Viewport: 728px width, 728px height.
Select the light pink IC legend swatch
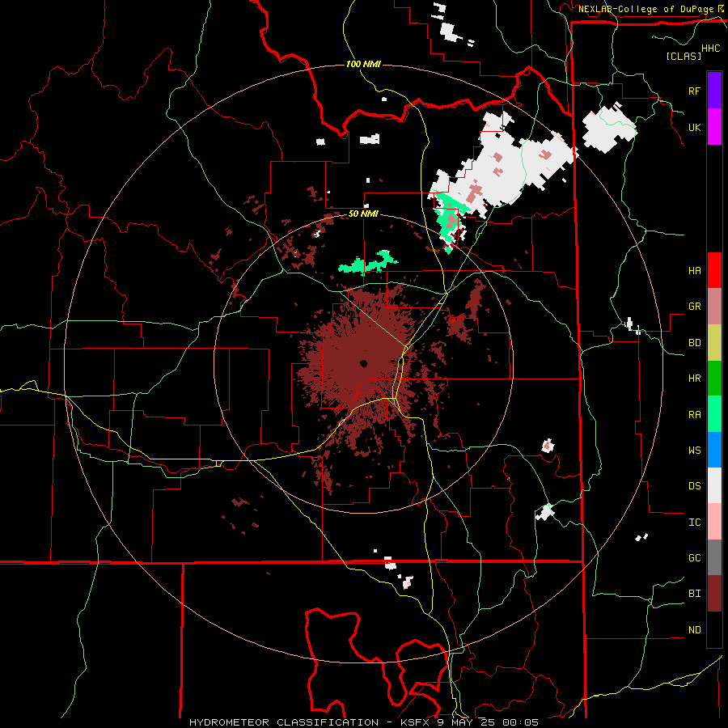pyautogui.click(x=714, y=522)
